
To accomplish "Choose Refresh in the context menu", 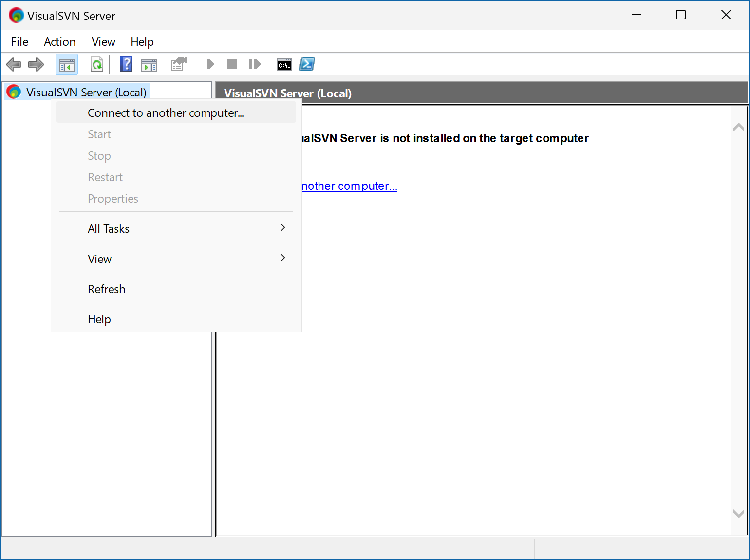I will [x=176, y=289].
